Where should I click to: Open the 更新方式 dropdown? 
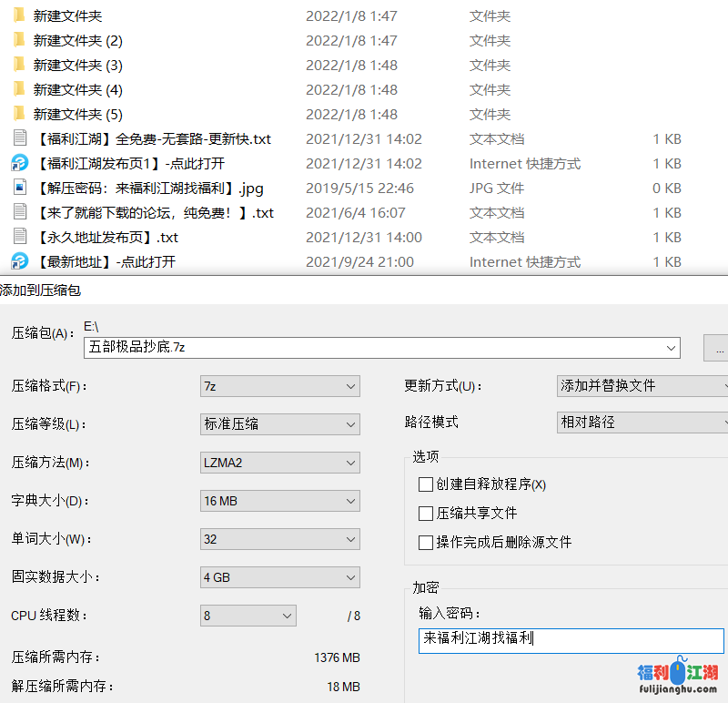point(642,386)
